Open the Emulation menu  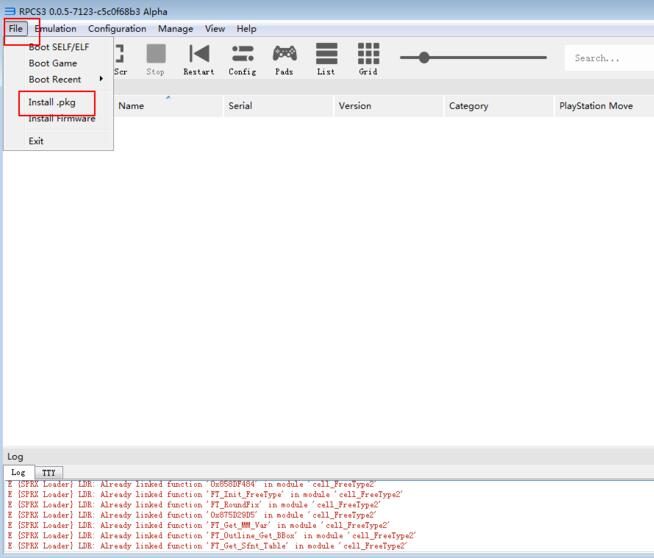click(55, 29)
